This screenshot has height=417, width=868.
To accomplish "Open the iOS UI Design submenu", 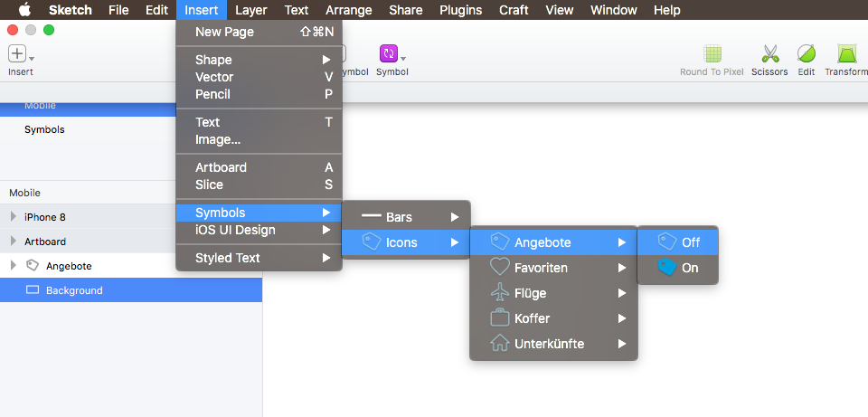I will (259, 230).
